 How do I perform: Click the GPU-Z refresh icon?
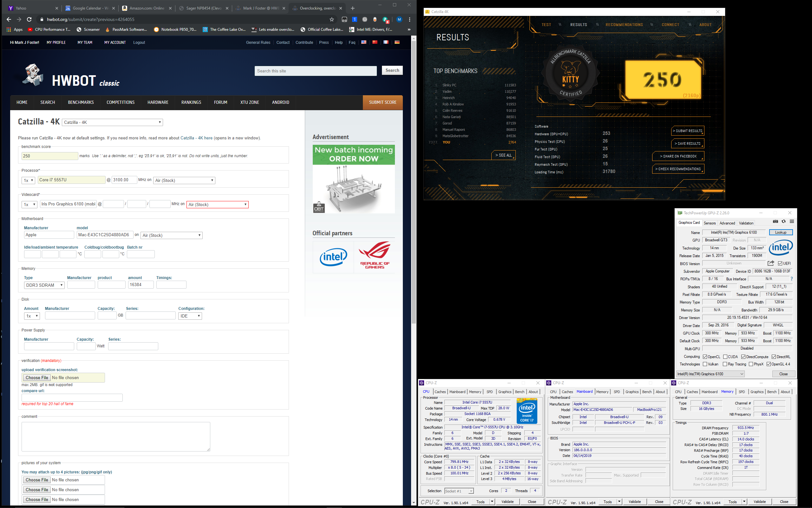(783, 221)
